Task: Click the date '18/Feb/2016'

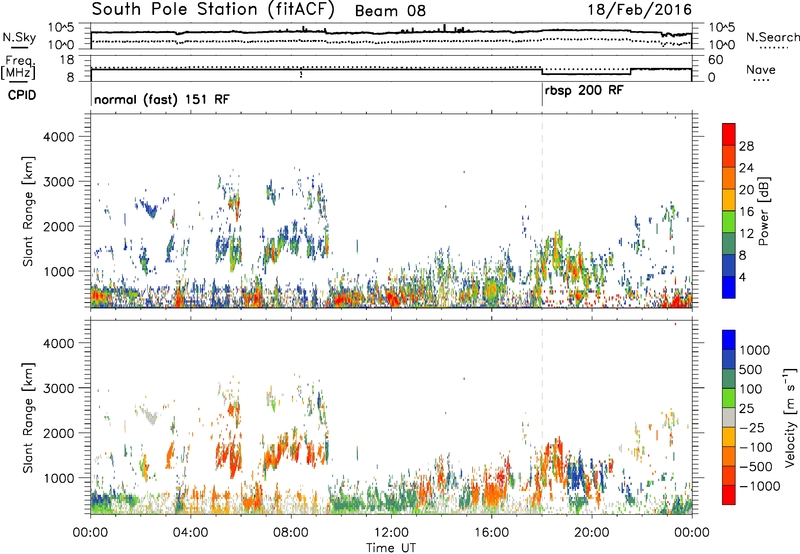Action: tap(640, 9)
